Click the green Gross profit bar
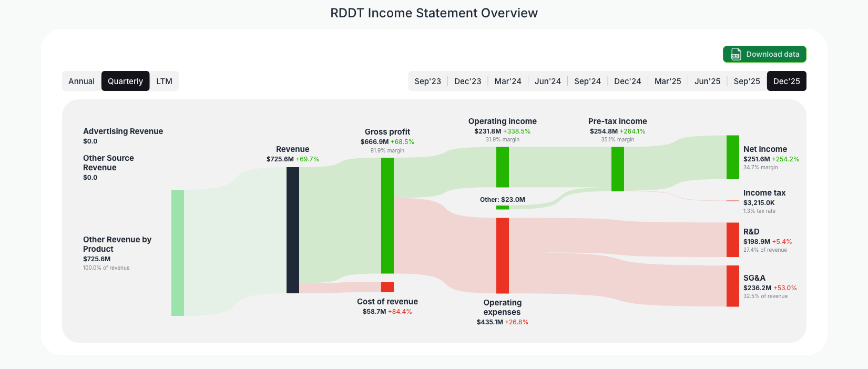 pyautogui.click(x=387, y=216)
